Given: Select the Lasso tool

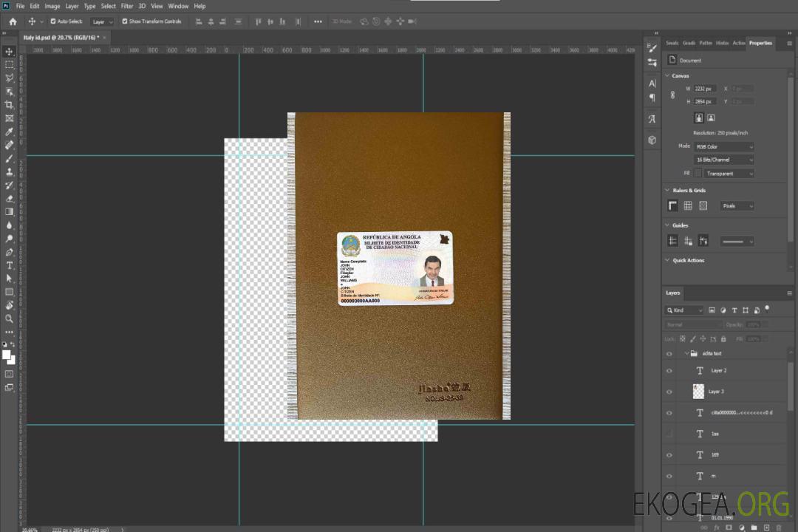Looking at the screenshot, I should 10,78.
